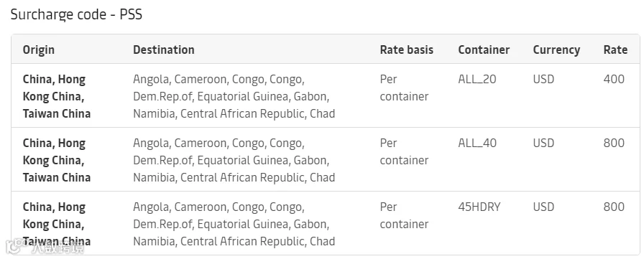Click the watermark logo at bottom left
The image size is (644, 259).
pyautogui.click(x=45, y=247)
